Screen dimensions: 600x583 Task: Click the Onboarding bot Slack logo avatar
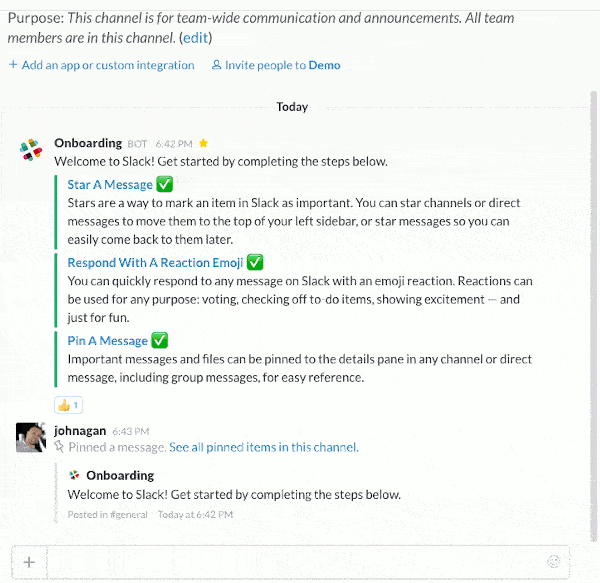pos(31,150)
